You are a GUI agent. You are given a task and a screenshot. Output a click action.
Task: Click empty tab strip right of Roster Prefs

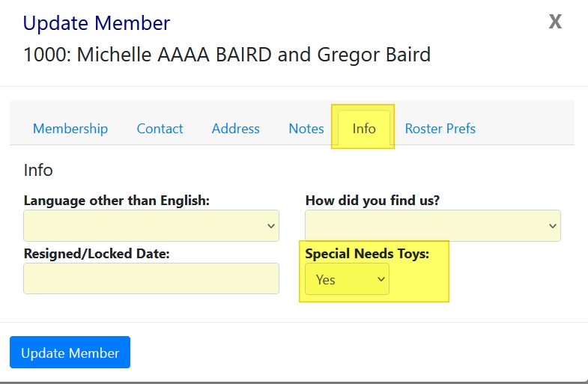click(532, 129)
